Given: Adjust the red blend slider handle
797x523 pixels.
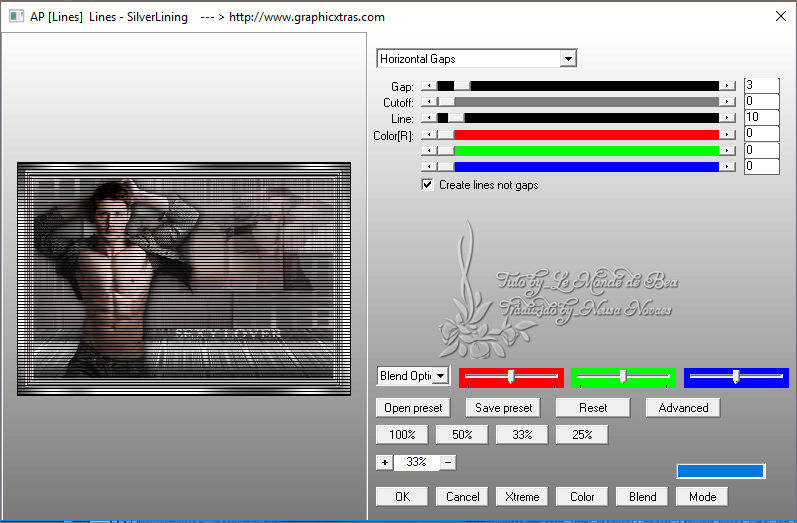Looking at the screenshot, I should click(x=511, y=376).
